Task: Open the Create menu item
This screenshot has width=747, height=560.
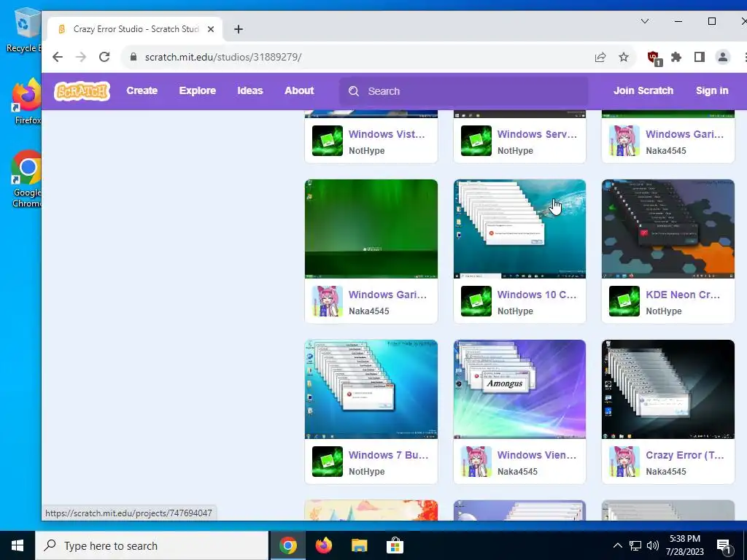Action: (x=142, y=90)
